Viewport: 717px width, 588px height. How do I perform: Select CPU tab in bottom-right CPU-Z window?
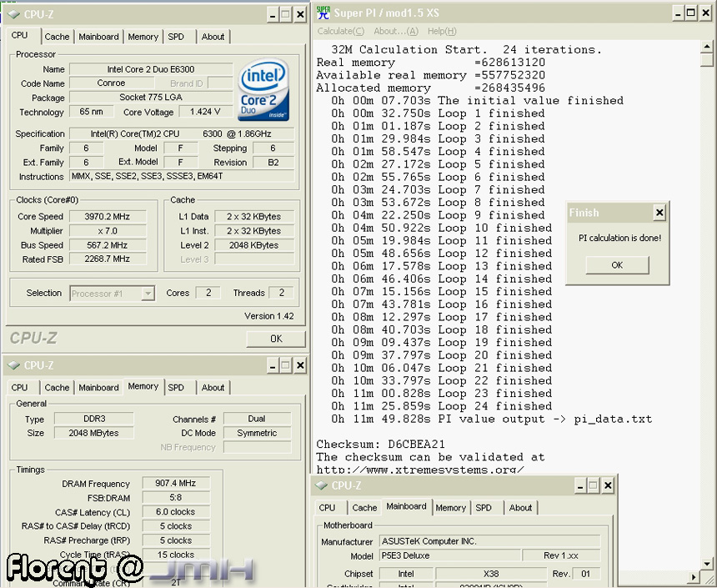tap(328, 508)
